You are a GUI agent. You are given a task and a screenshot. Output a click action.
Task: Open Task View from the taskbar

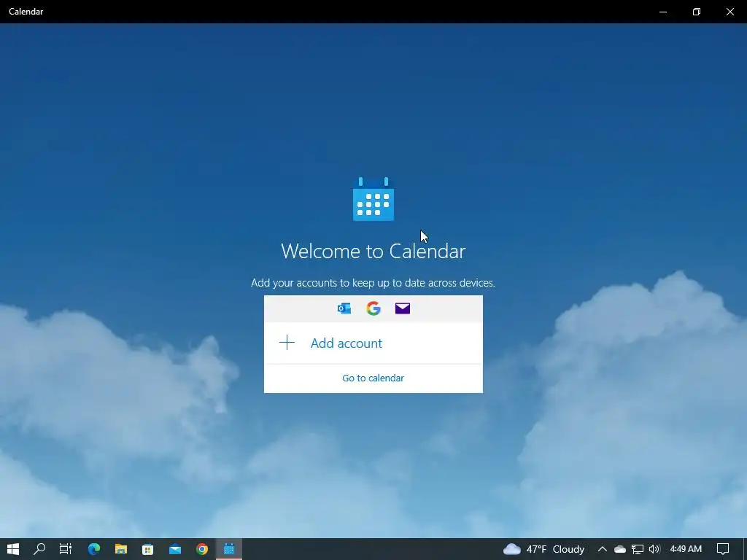click(65, 549)
